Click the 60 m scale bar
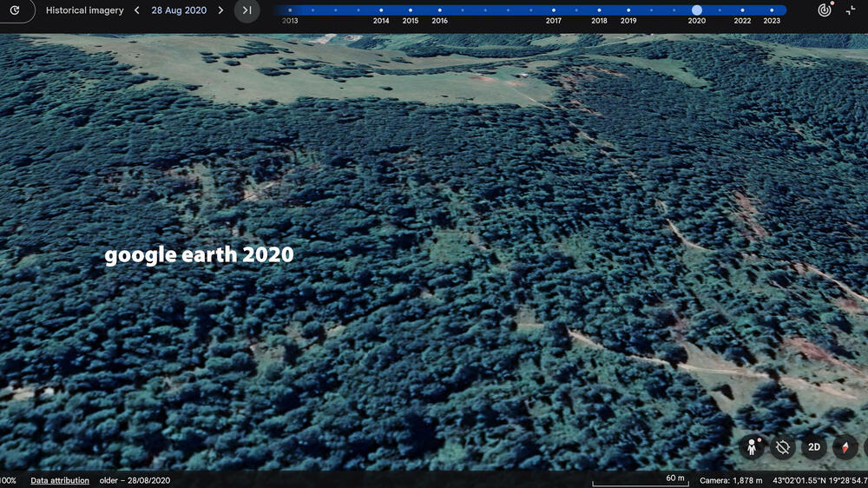Image resolution: width=868 pixels, height=488 pixels. (x=641, y=480)
